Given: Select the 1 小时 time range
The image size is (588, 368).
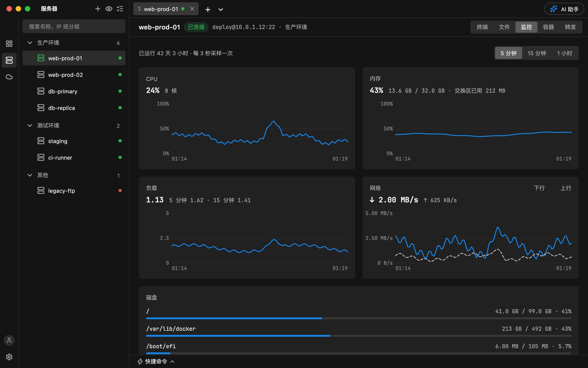Looking at the screenshot, I should [564, 53].
